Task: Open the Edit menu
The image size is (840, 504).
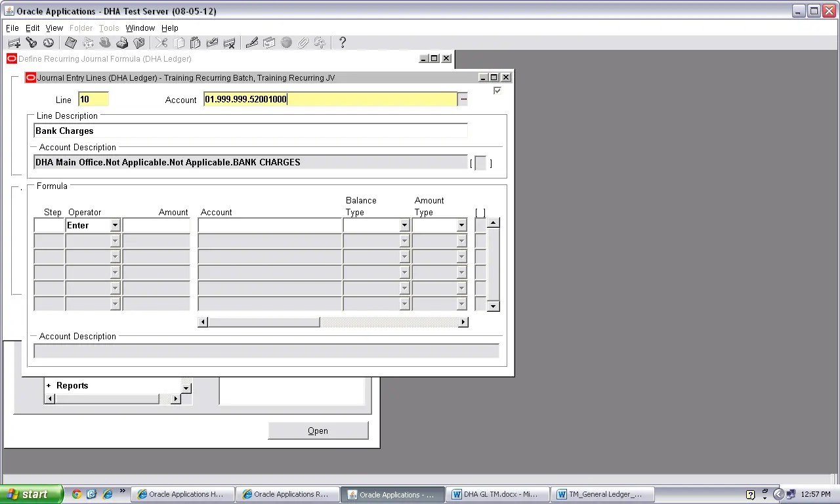Action: (32, 28)
